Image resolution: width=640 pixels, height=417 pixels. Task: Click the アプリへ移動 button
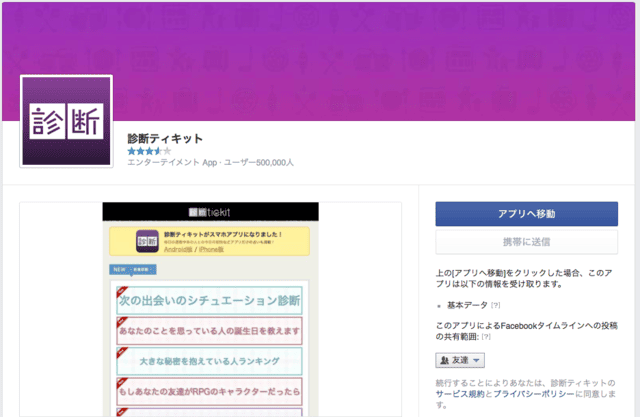point(527,214)
